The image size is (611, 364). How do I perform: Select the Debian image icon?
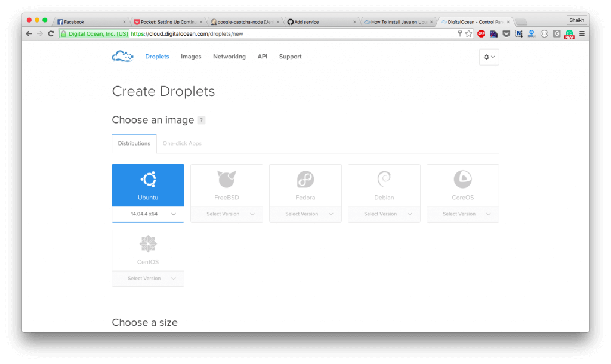(384, 180)
